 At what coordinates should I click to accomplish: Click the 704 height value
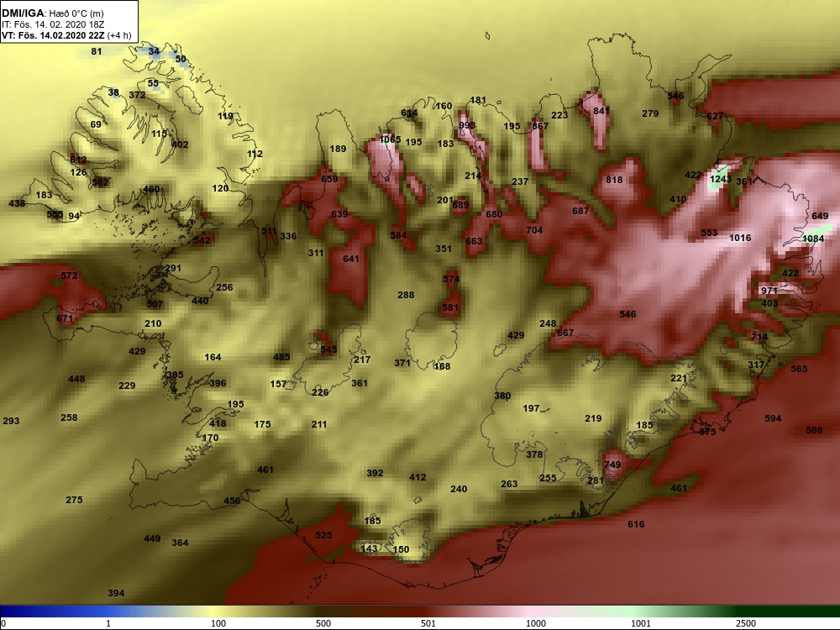click(534, 230)
